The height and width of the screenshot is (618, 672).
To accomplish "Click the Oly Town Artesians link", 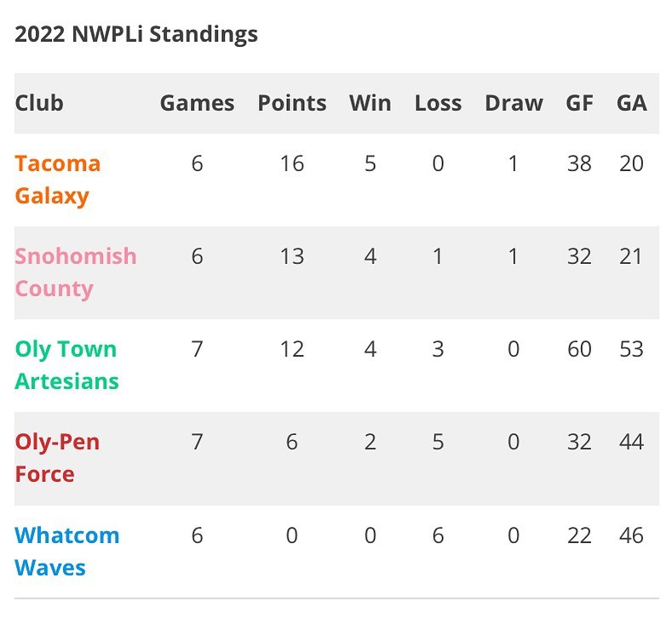I will click(x=66, y=365).
